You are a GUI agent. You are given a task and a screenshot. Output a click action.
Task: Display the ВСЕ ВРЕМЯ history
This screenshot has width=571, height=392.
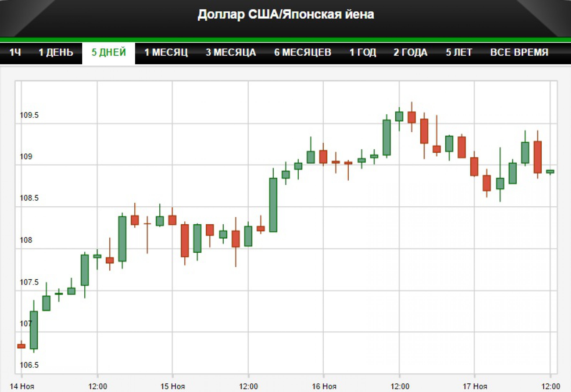pyautogui.click(x=519, y=52)
